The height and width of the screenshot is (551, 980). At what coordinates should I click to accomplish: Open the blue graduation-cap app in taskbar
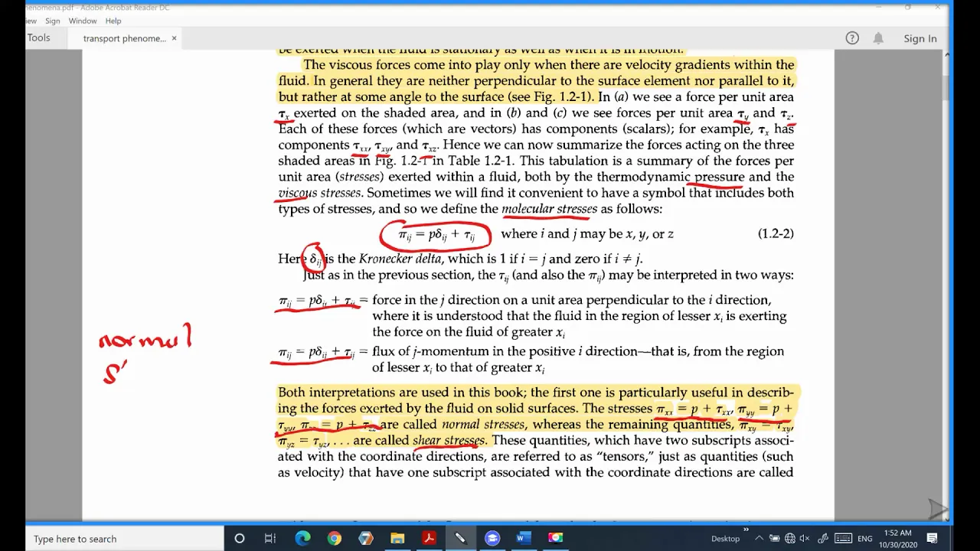[492, 539]
